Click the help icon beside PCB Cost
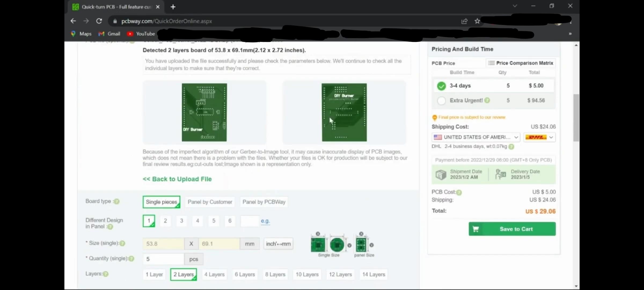 (459, 192)
